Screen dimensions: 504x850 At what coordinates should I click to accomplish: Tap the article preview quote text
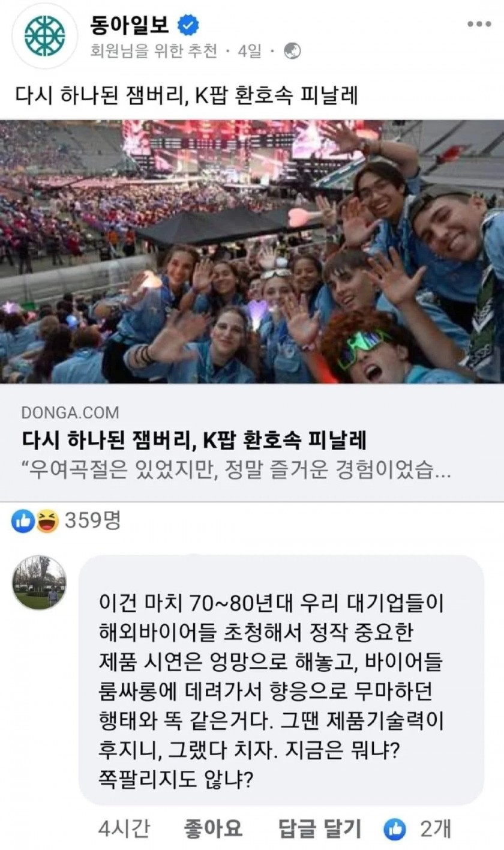point(235,472)
